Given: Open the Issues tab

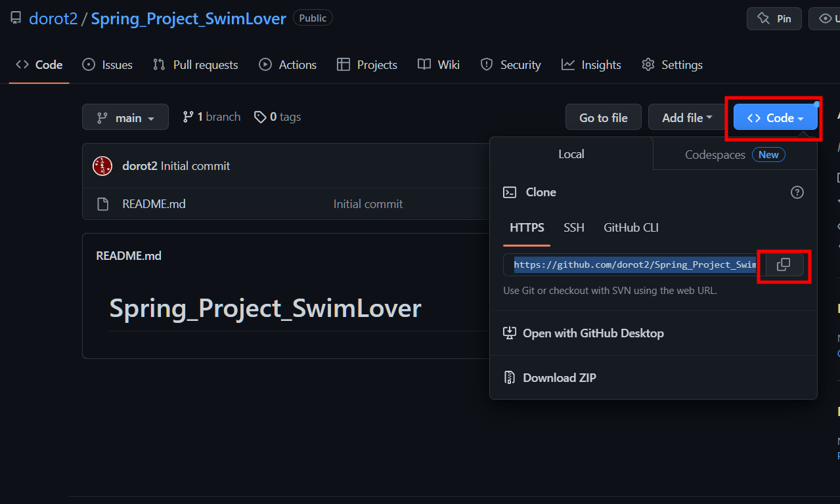Looking at the screenshot, I should pos(107,64).
